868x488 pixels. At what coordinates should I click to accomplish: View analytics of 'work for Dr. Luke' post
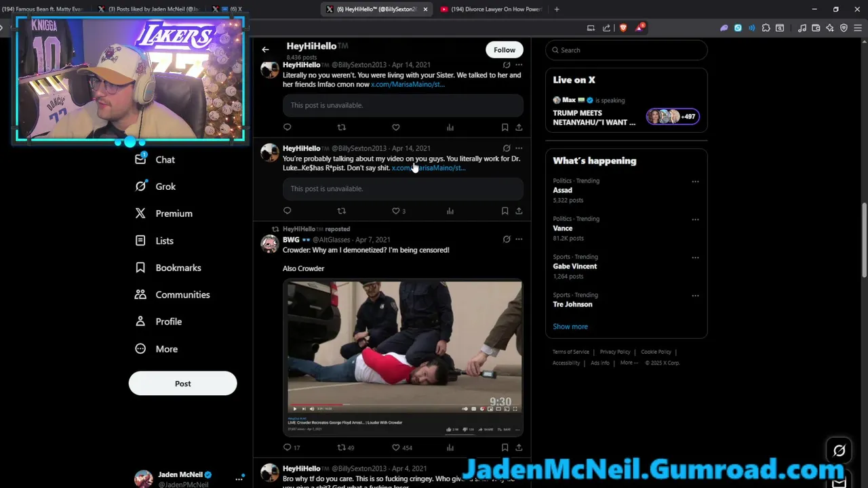pyautogui.click(x=450, y=211)
